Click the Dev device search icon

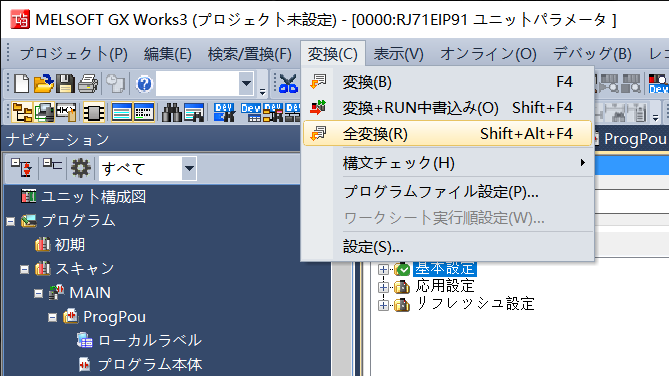(x=224, y=113)
